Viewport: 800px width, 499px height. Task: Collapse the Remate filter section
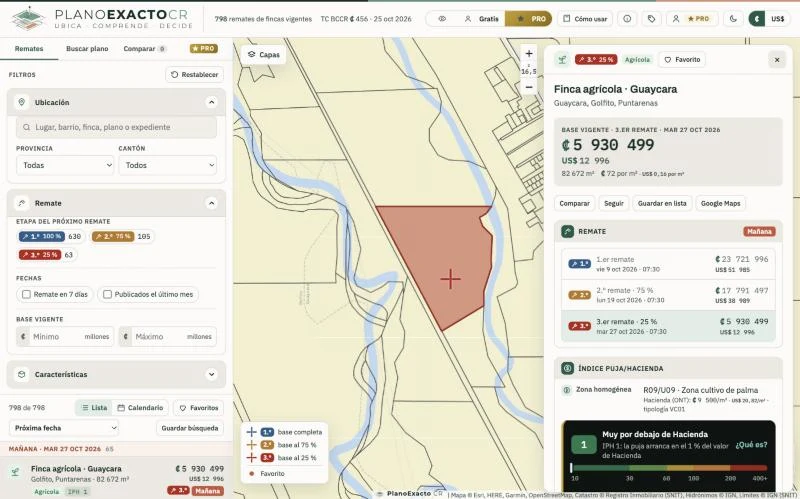(x=211, y=203)
